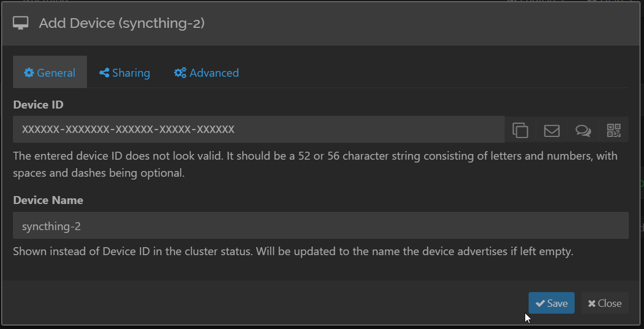Show the Device ID QR code
The image size is (644, 329).
click(x=614, y=130)
